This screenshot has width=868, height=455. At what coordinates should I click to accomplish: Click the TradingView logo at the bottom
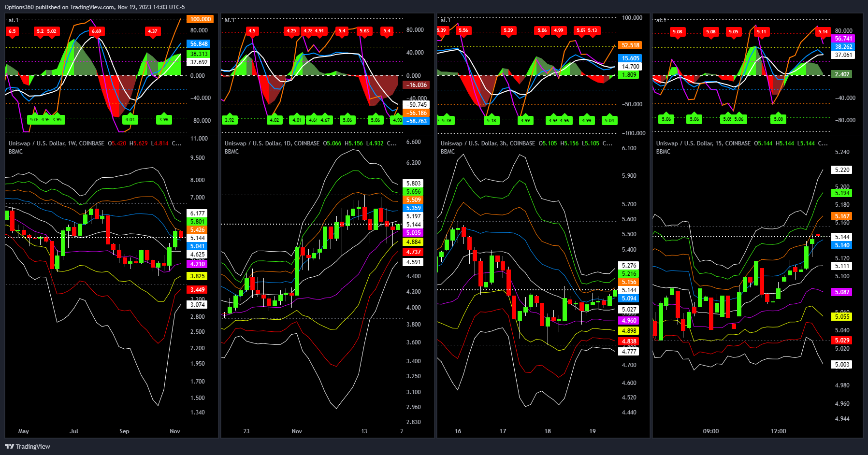click(x=28, y=446)
